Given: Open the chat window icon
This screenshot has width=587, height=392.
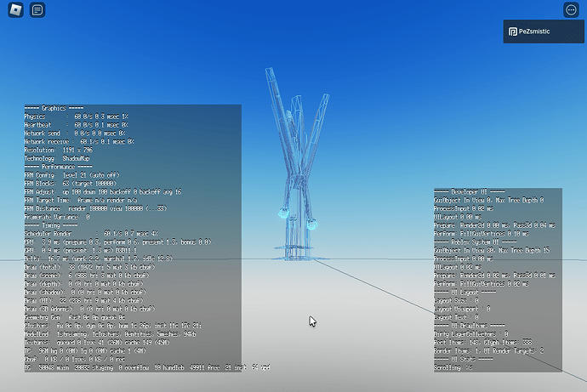Looking at the screenshot, I should tap(37, 9).
